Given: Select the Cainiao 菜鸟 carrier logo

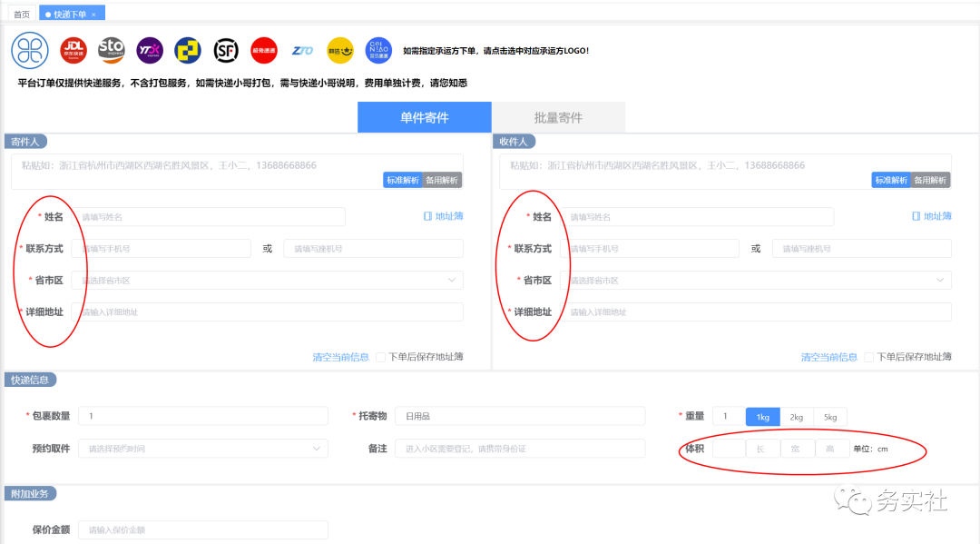Looking at the screenshot, I should pos(378,50).
